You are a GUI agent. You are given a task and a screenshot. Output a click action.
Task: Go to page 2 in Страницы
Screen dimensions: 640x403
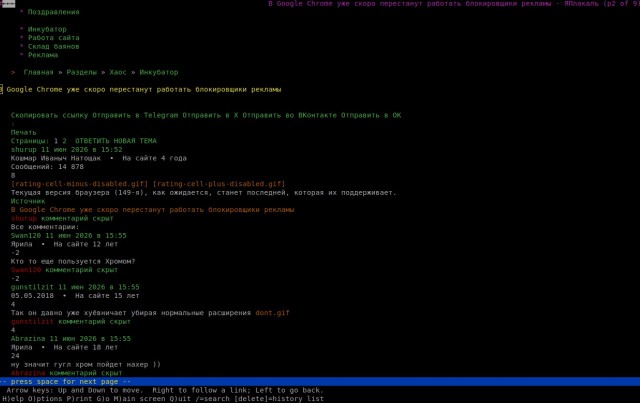64,141
